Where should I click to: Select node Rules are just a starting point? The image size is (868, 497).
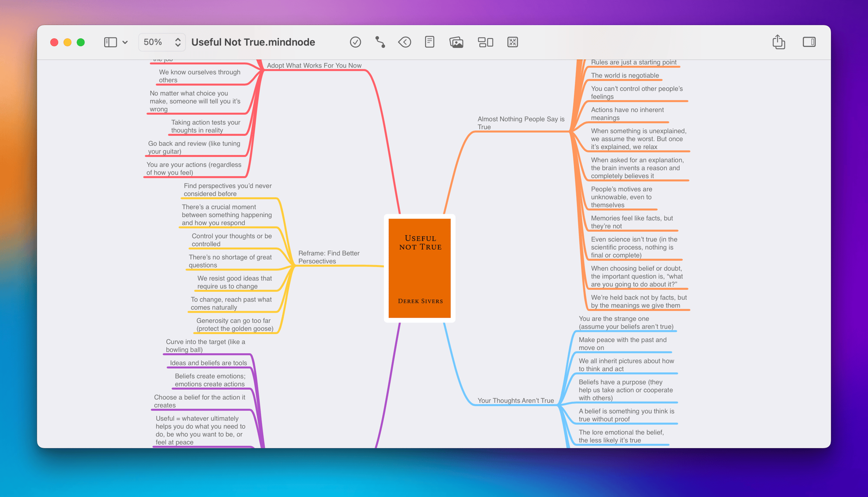click(x=634, y=62)
